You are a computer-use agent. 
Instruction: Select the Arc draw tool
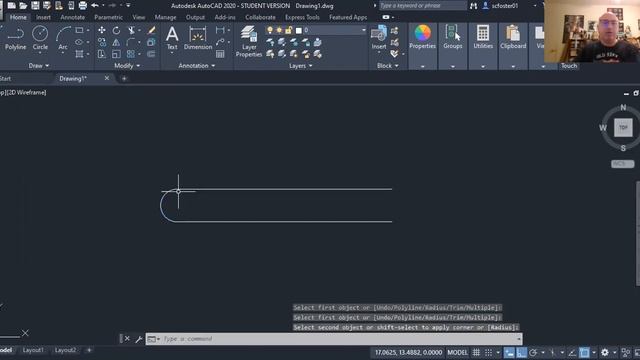point(62,38)
